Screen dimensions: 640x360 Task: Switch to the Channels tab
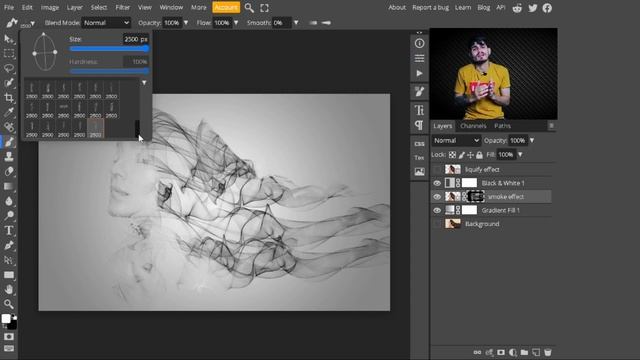[473, 126]
